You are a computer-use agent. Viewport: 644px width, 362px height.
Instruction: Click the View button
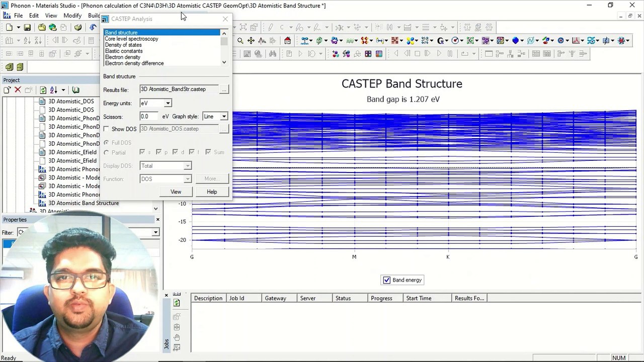click(176, 192)
